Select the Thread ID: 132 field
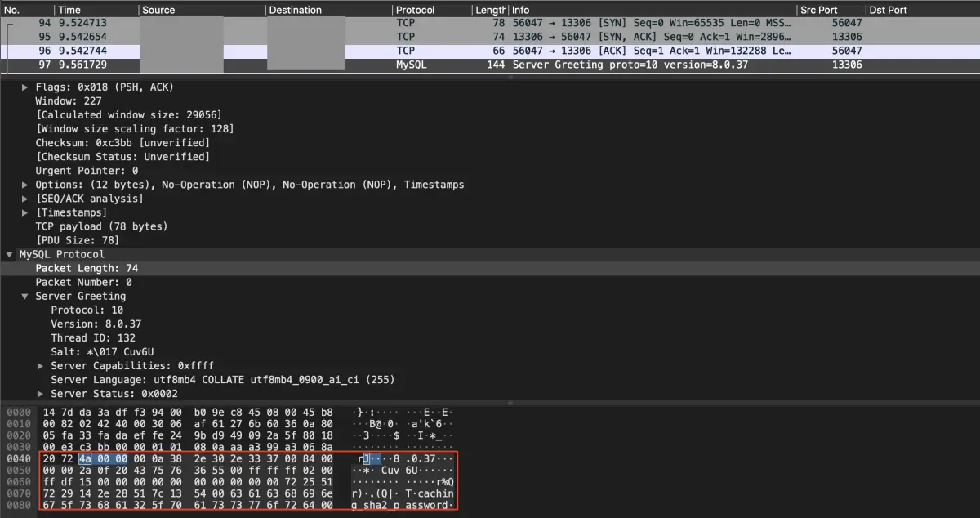Viewport: 980px width, 518px height. [93, 338]
